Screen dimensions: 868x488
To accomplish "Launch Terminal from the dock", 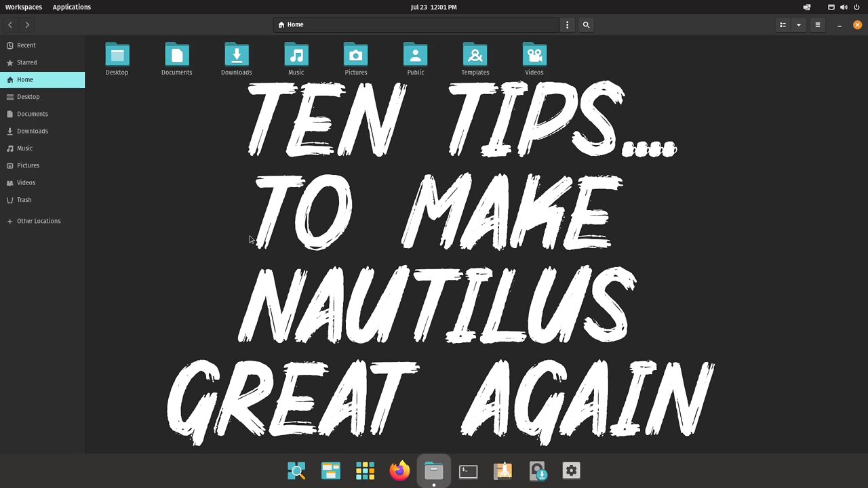I will [x=469, y=470].
